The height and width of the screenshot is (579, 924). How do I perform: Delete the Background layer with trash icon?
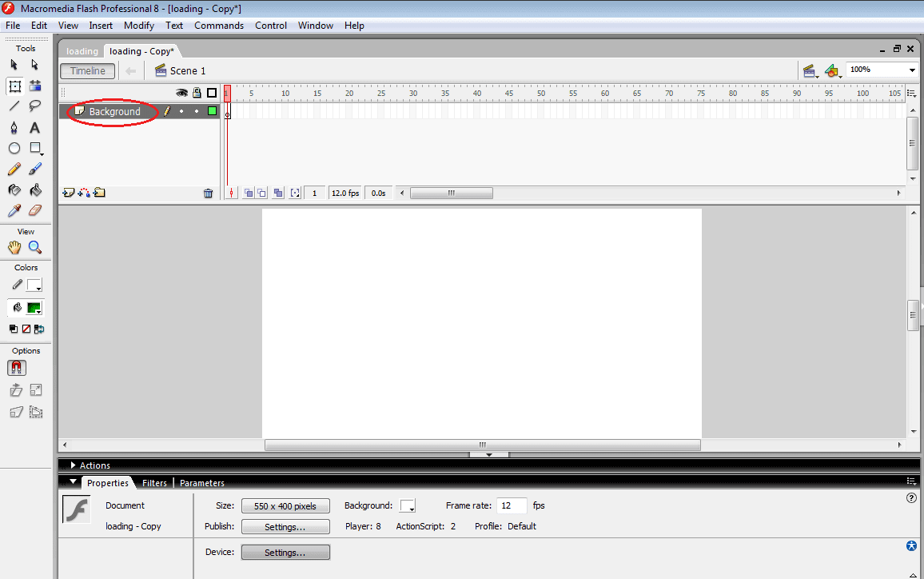tap(209, 192)
